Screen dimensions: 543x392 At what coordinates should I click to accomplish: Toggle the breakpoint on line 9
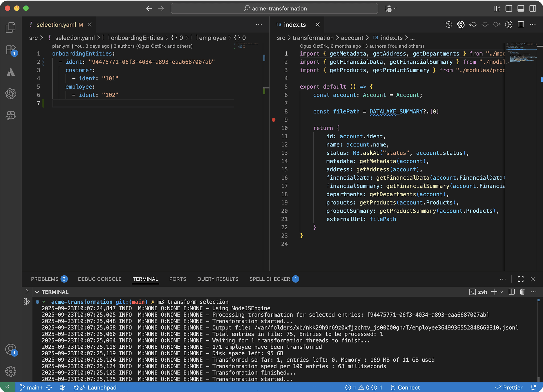click(273, 120)
